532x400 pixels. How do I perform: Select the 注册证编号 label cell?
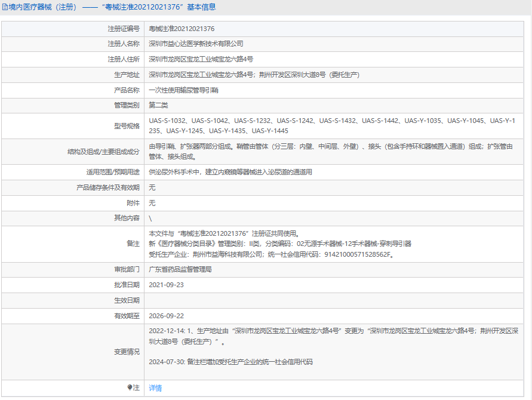[124, 29]
